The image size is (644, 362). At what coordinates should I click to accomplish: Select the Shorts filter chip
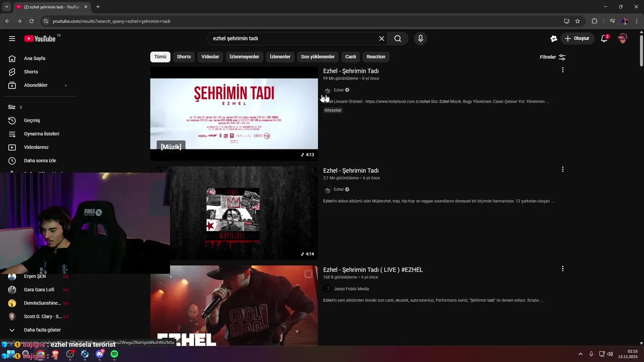pyautogui.click(x=184, y=57)
